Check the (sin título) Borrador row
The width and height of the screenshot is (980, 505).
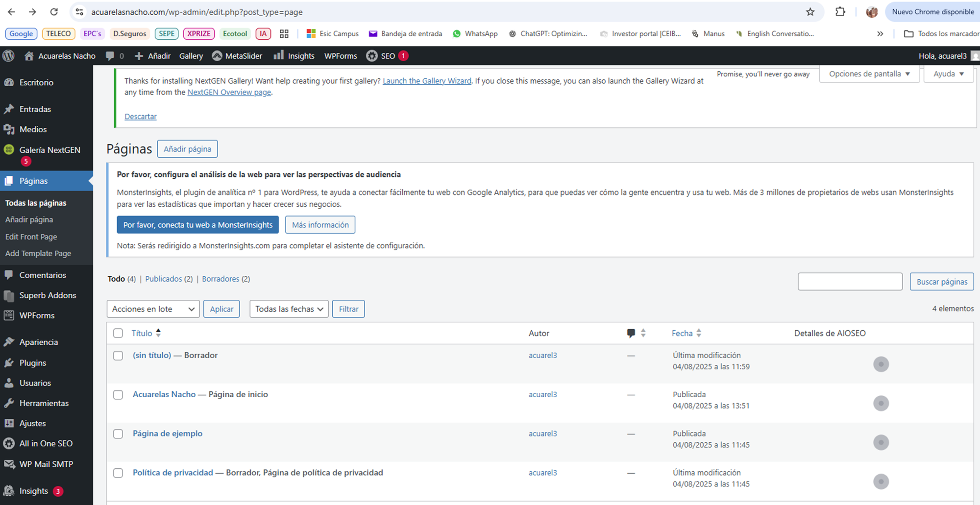click(x=118, y=356)
